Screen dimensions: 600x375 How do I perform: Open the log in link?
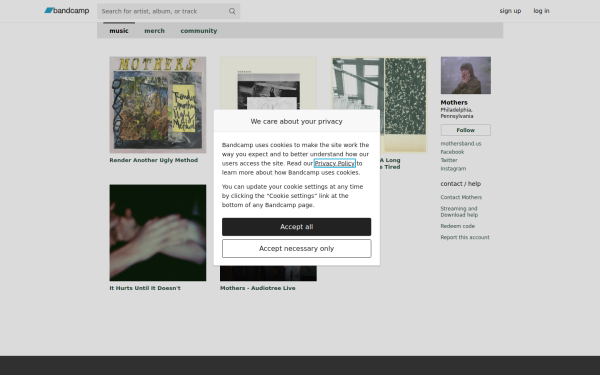click(x=541, y=11)
